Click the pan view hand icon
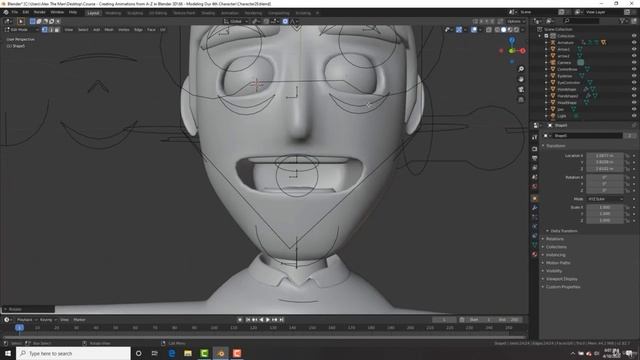Screen dimensions: 640x360 (521, 79)
